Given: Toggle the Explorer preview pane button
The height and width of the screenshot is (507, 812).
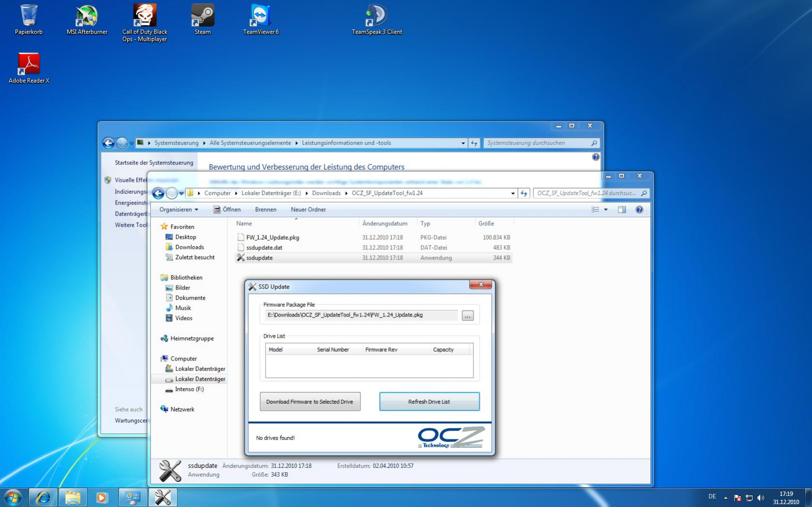Looking at the screenshot, I should point(622,209).
